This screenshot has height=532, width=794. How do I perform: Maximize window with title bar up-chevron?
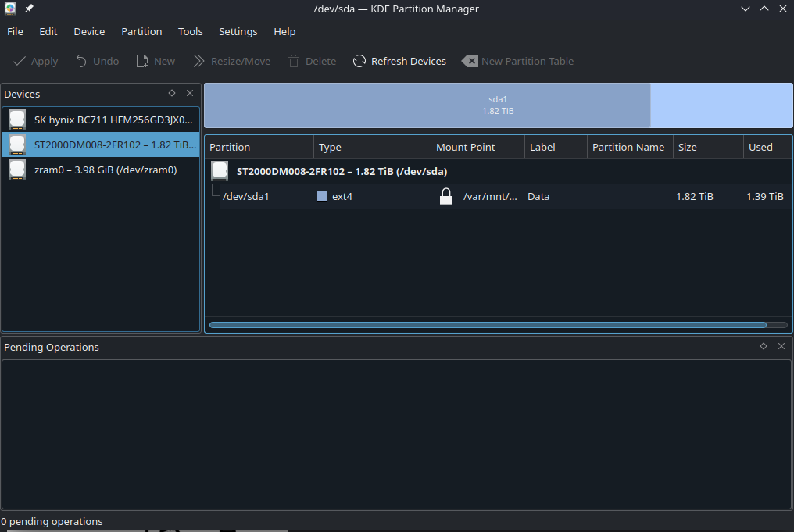tap(764, 9)
